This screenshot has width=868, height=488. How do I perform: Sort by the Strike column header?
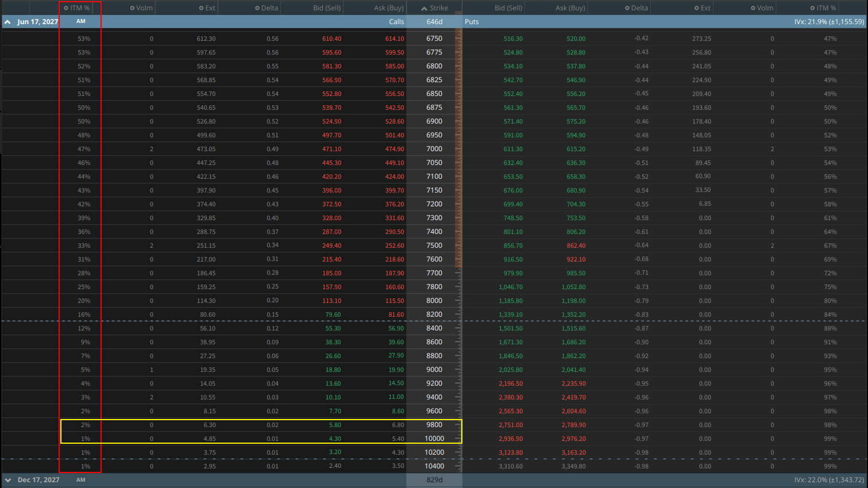434,8
